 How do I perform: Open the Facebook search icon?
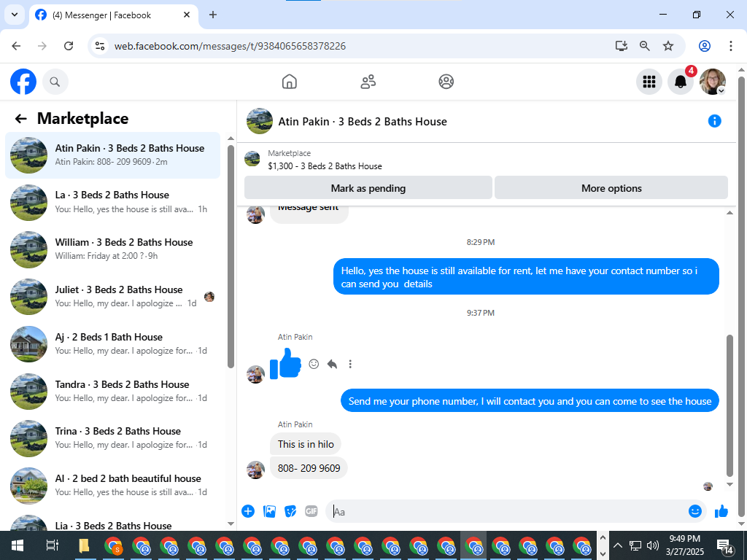click(55, 82)
